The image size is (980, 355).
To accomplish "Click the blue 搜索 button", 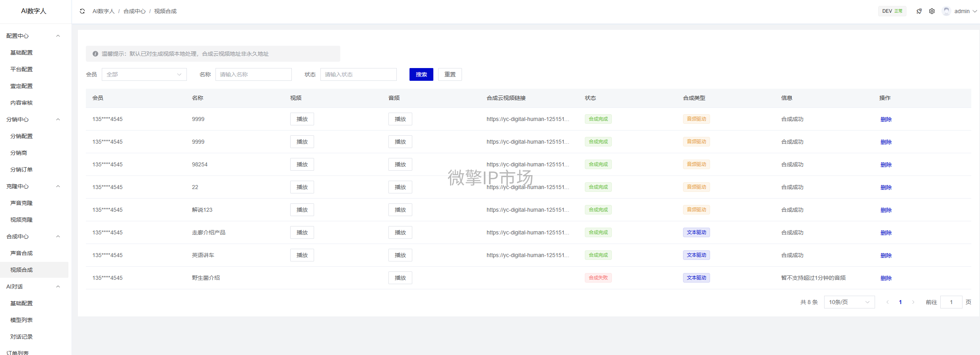I will click(x=421, y=74).
